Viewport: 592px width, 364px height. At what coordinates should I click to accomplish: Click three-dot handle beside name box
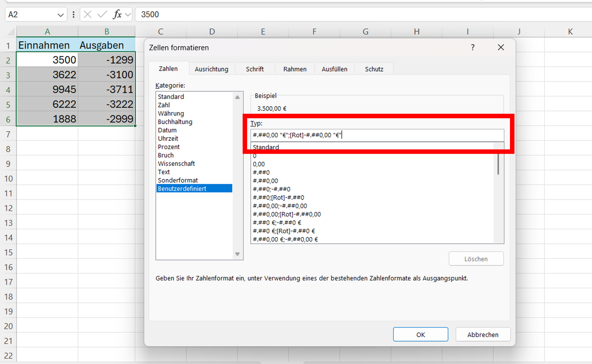click(73, 14)
